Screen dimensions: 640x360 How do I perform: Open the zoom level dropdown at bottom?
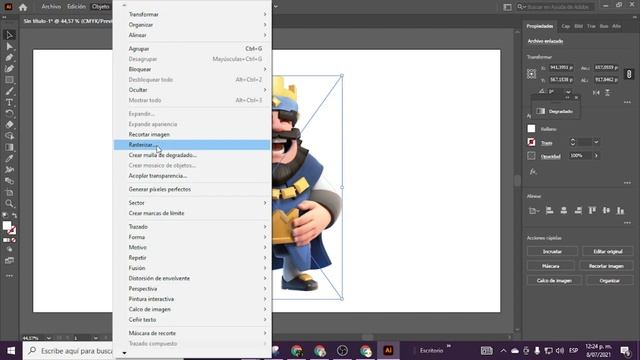tap(49, 338)
